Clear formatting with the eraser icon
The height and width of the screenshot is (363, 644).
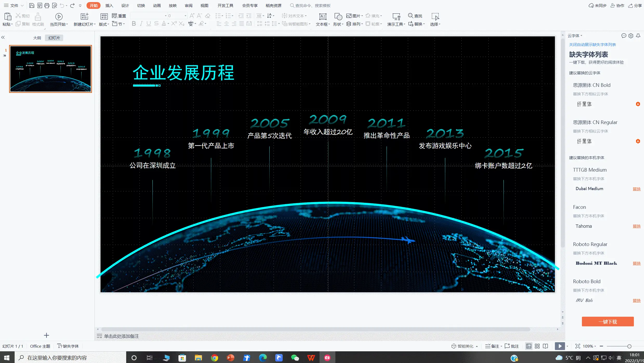(x=208, y=16)
